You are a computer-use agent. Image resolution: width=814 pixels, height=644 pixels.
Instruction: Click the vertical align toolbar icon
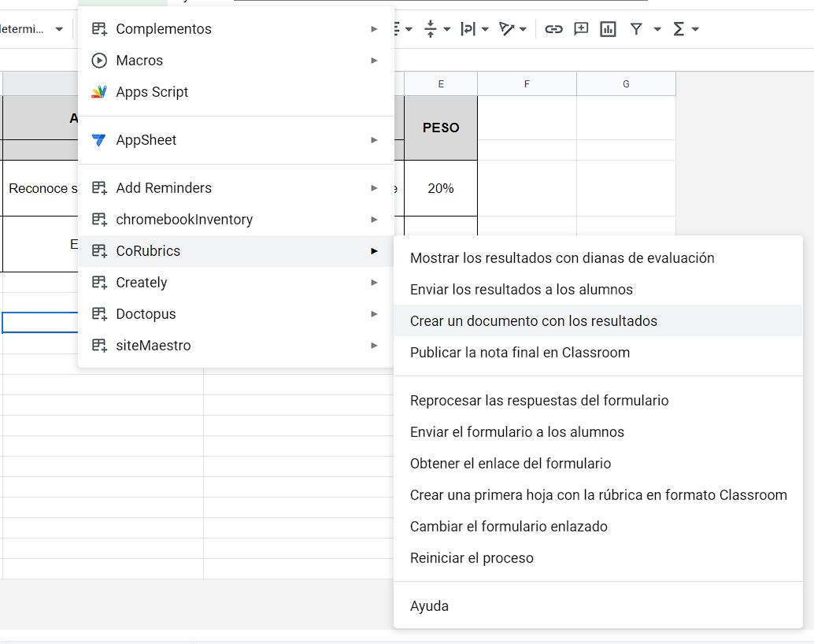pyautogui.click(x=431, y=29)
